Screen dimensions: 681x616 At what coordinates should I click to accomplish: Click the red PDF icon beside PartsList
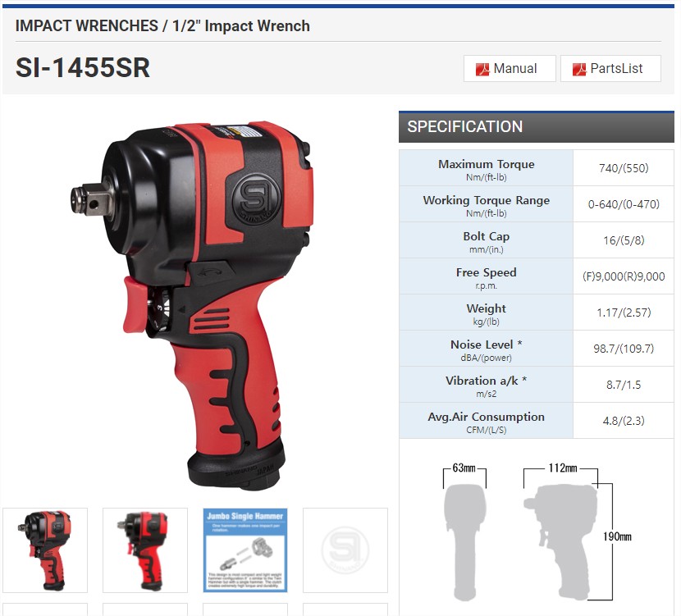(579, 69)
